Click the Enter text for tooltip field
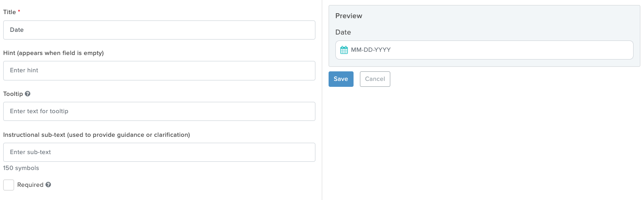The width and height of the screenshot is (644, 200). 159,111
